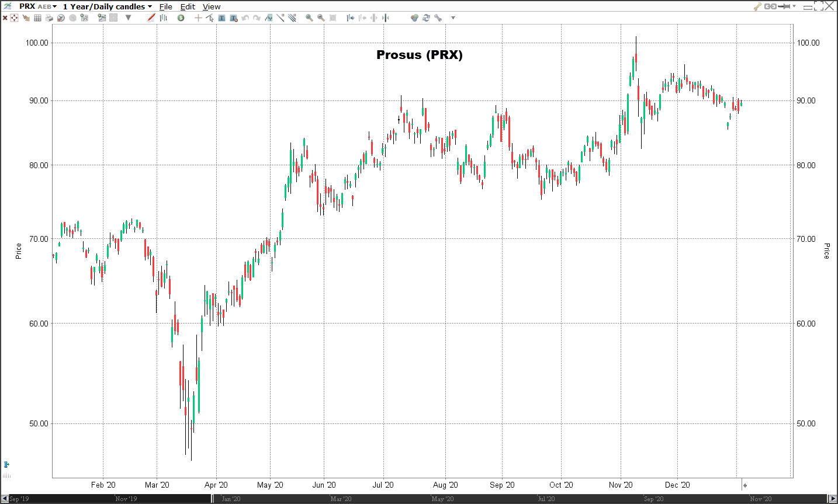
Task: Click the Prosus (PRX) chart title
Action: point(420,55)
